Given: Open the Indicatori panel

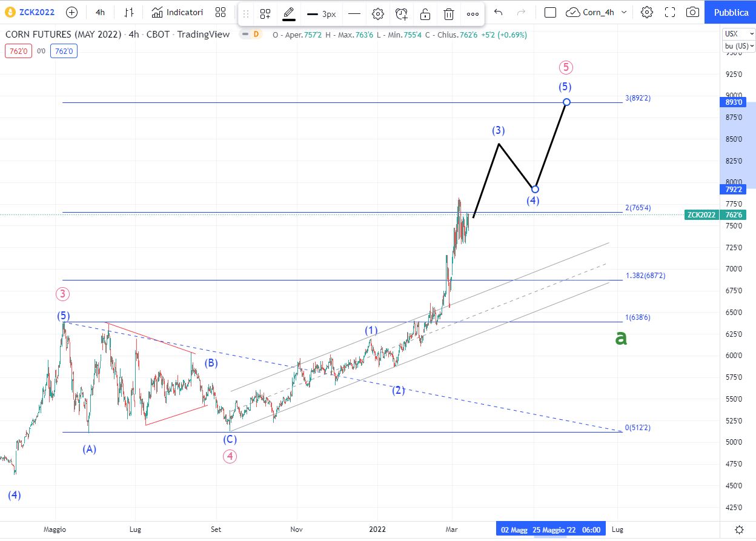Looking at the screenshot, I should tap(177, 12).
